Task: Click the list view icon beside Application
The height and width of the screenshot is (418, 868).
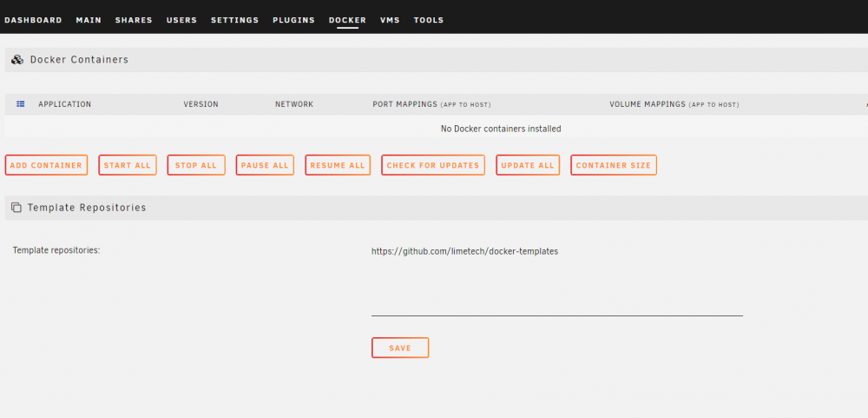Action: tap(21, 103)
